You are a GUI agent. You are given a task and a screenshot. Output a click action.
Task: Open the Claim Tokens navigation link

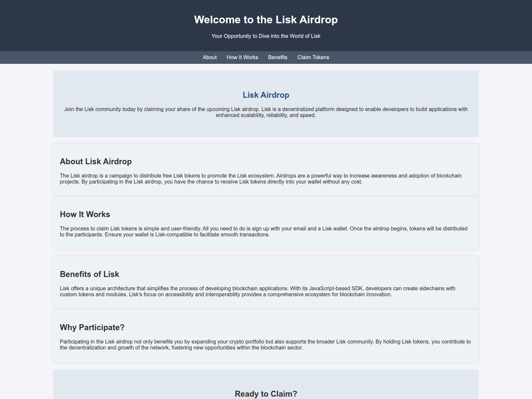pyautogui.click(x=313, y=57)
